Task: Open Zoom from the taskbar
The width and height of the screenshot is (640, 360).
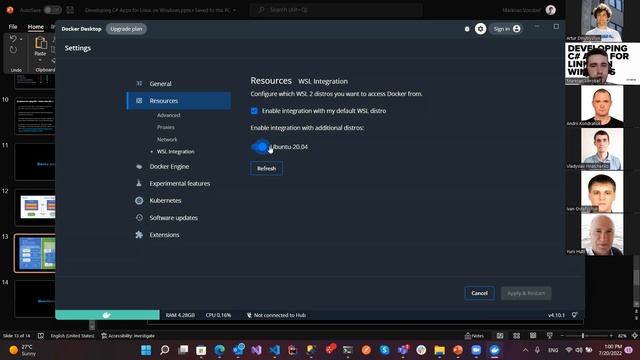Action: pyautogui.click(x=476, y=350)
